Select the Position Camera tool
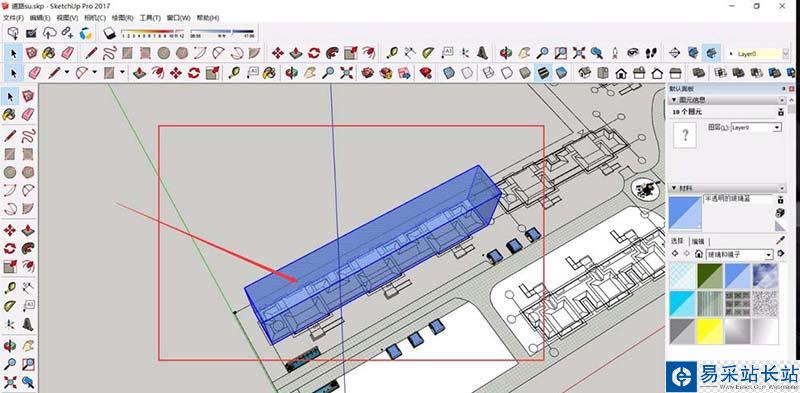Viewport: 800px width, 393px height. (615, 53)
